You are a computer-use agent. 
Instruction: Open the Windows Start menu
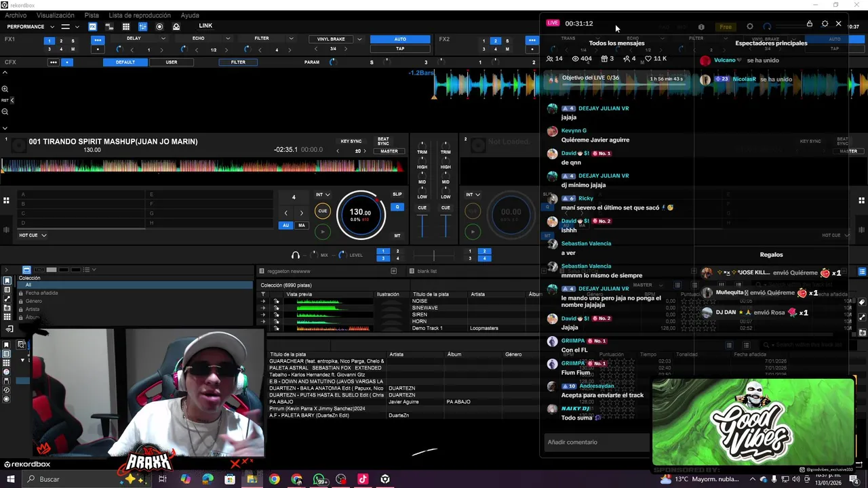coord(10,479)
